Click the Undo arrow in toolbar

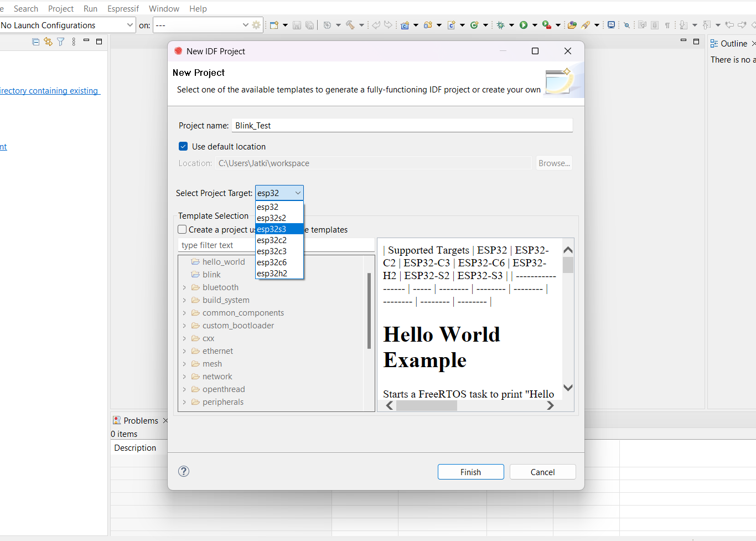coord(376,25)
